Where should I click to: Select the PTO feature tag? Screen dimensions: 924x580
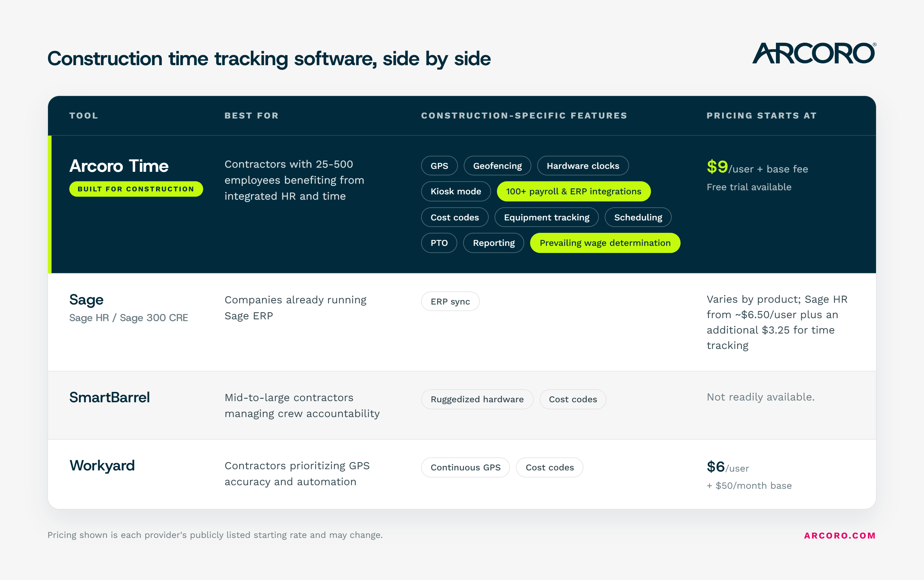point(439,243)
